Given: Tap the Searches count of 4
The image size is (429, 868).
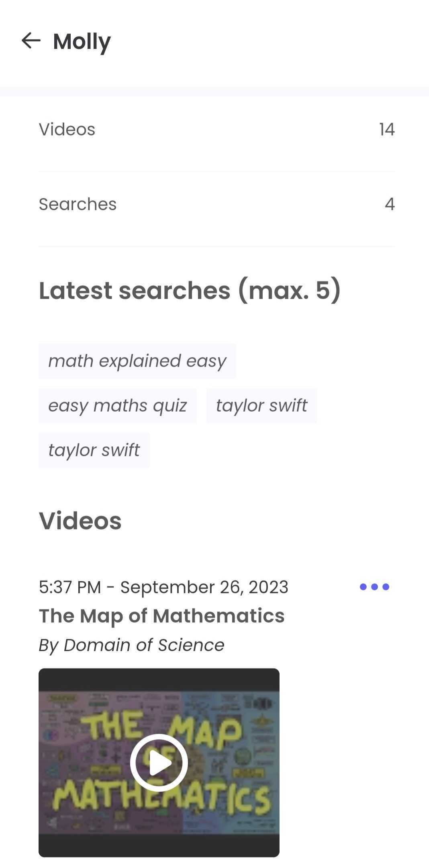Looking at the screenshot, I should point(390,204).
